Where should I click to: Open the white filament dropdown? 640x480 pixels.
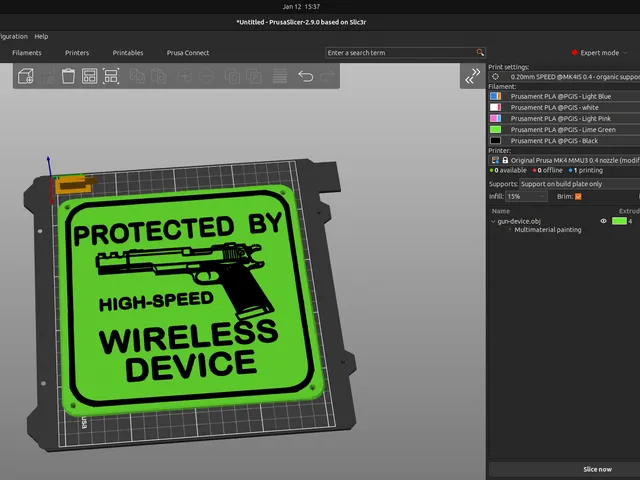571,107
